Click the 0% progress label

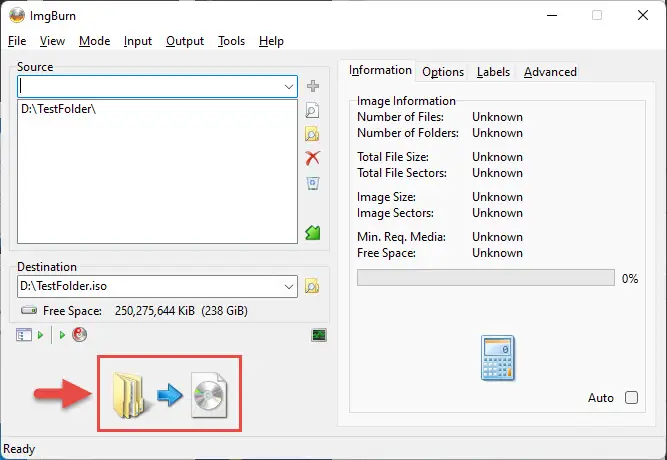(x=630, y=279)
